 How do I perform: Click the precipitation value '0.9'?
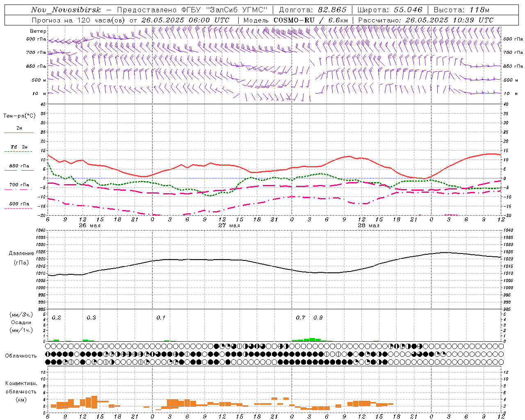click(x=318, y=318)
